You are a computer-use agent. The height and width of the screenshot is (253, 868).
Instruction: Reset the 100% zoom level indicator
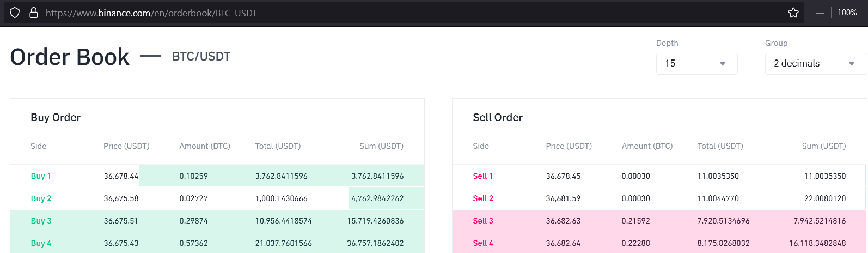point(847,13)
